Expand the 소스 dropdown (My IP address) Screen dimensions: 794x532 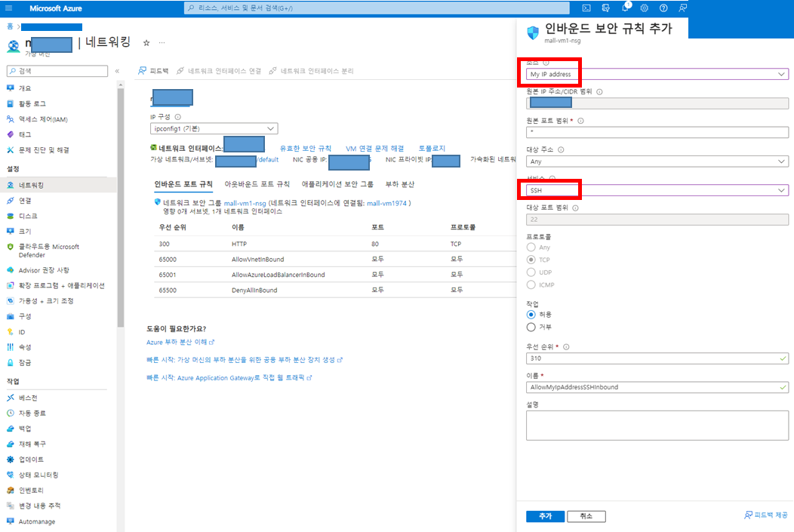pyautogui.click(x=657, y=75)
